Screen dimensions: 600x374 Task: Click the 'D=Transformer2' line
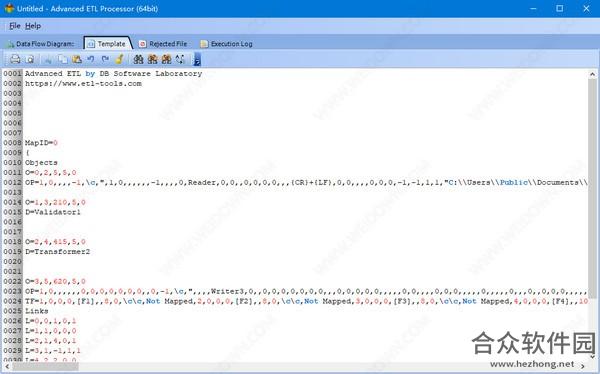(x=57, y=252)
